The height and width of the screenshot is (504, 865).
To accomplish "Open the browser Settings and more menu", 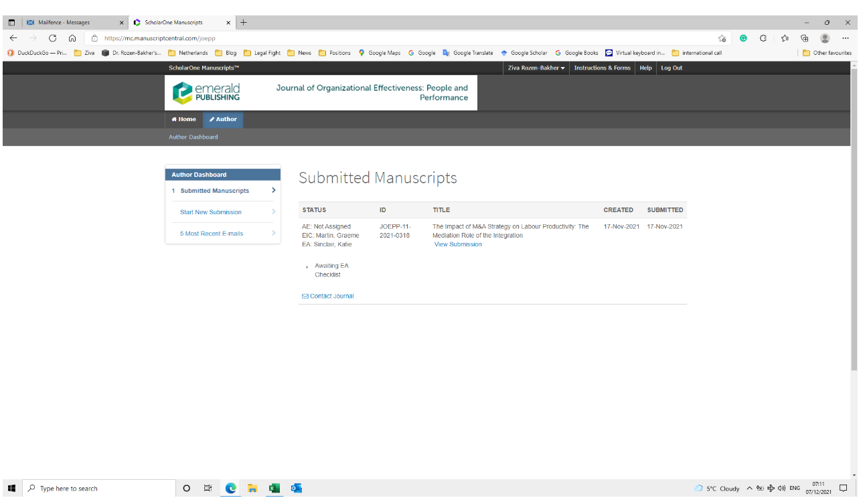I will (846, 38).
